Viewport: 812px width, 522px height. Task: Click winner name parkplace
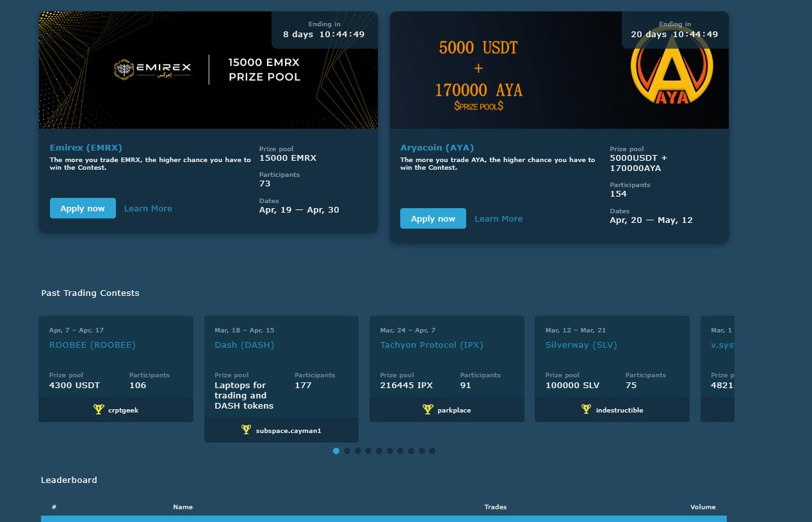(454, 410)
